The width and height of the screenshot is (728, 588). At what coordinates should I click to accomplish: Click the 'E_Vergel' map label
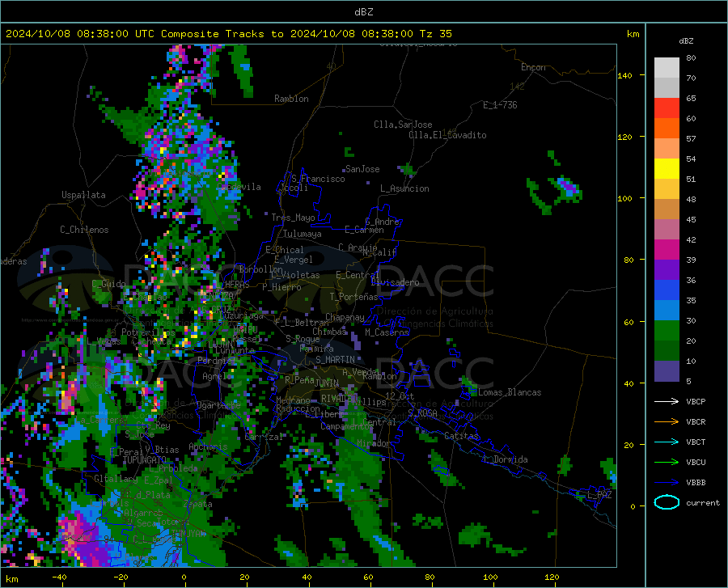(x=294, y=260)
